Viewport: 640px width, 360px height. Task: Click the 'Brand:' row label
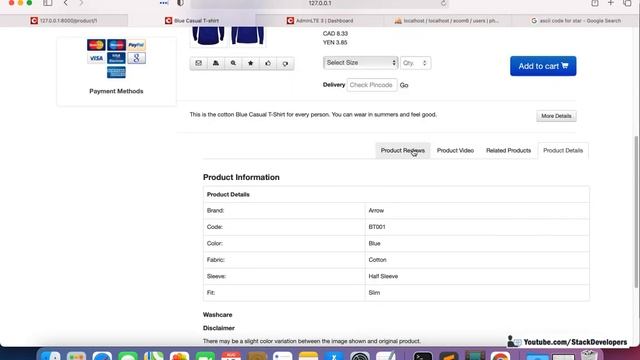(x=215, y=211)
